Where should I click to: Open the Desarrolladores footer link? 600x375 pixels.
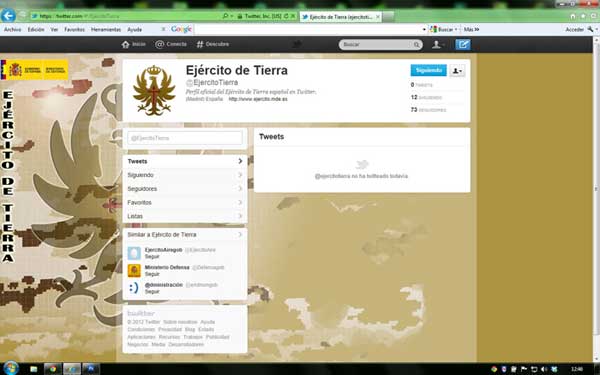coord(186,344)
